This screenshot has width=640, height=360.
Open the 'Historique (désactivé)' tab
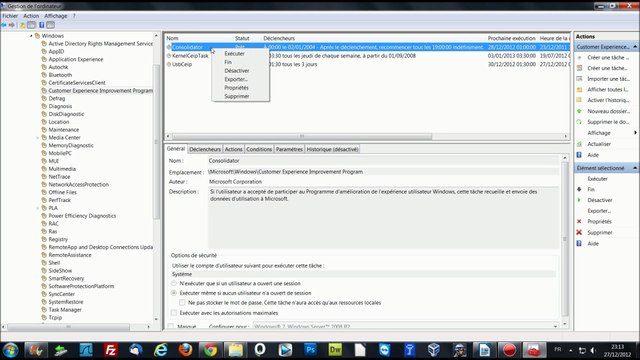pyautogui.click(x=332, y=149)
